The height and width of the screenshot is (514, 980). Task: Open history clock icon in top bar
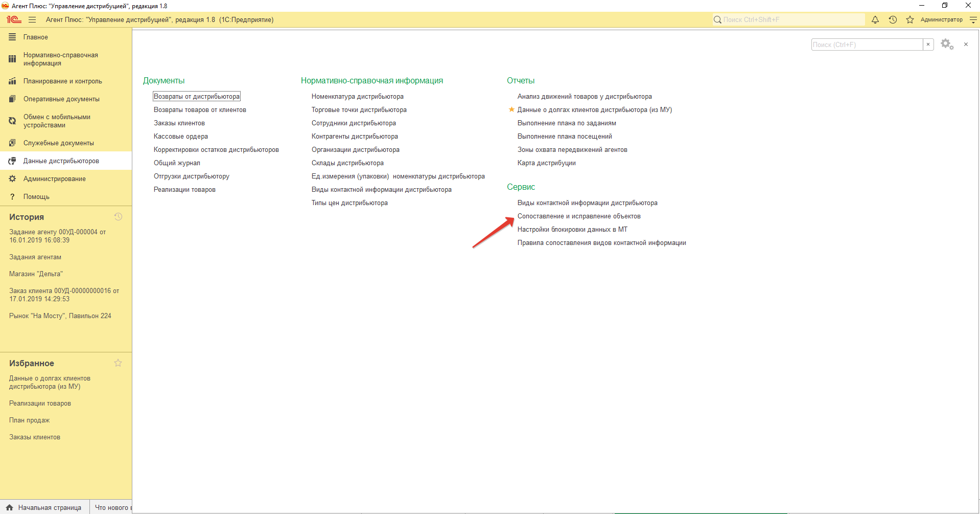[x=893, y=19]
